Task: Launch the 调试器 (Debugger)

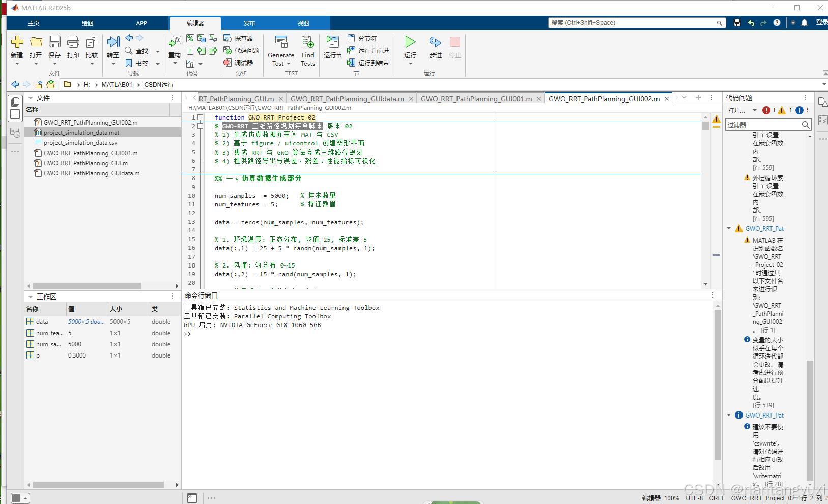Action: [x=238, y=63]
